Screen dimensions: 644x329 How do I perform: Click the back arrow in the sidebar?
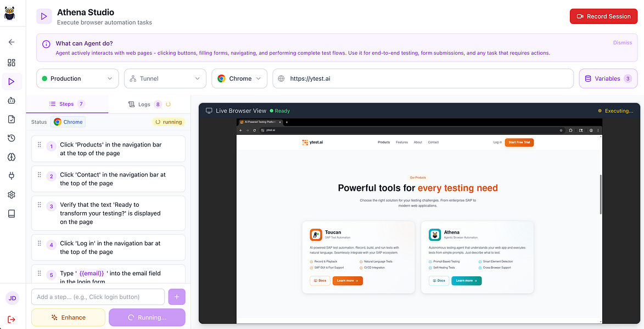[12, 42]
